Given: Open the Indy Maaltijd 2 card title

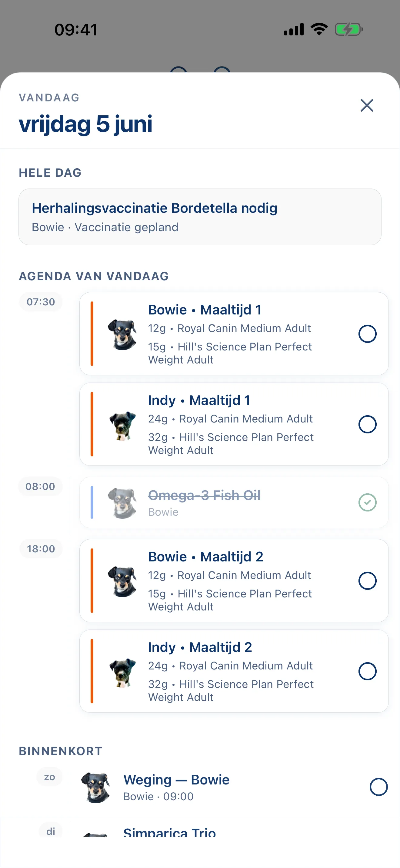Looking at the screenshot, I should [x=200, y=647].
